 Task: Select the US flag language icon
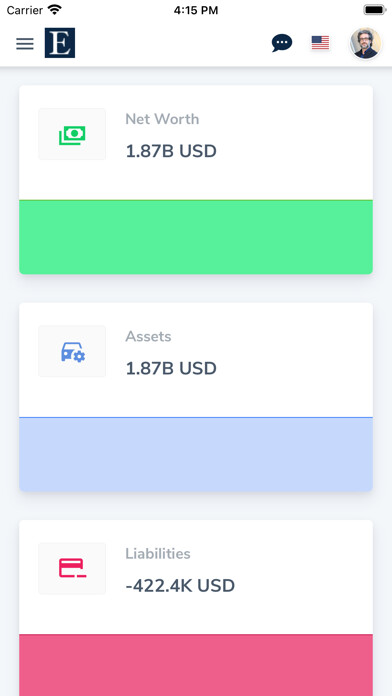point(320,43)
